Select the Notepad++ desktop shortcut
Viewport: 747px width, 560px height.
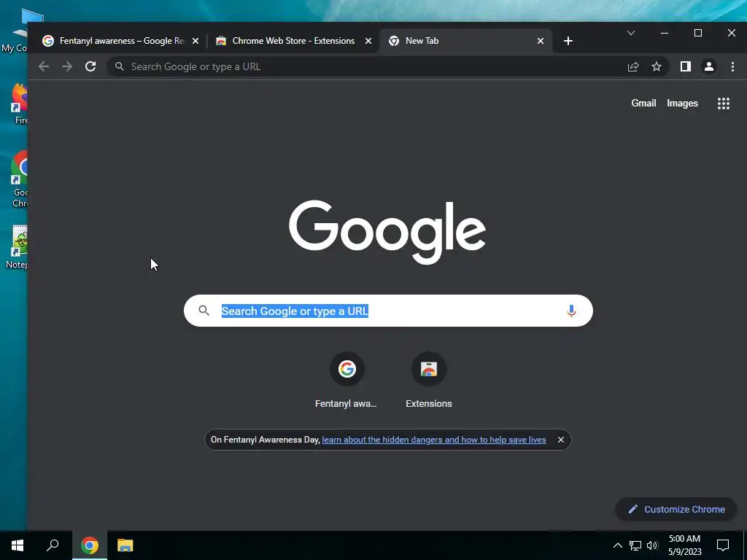(18, 248)
